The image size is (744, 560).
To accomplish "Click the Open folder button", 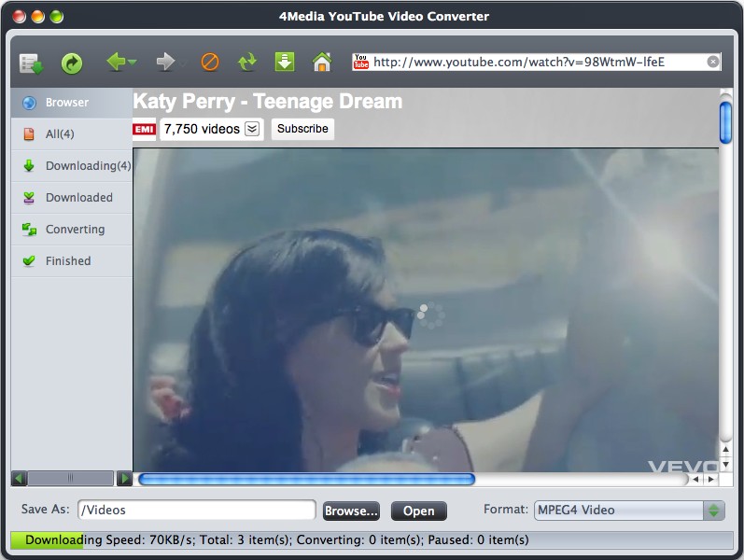I will point(418,511).
